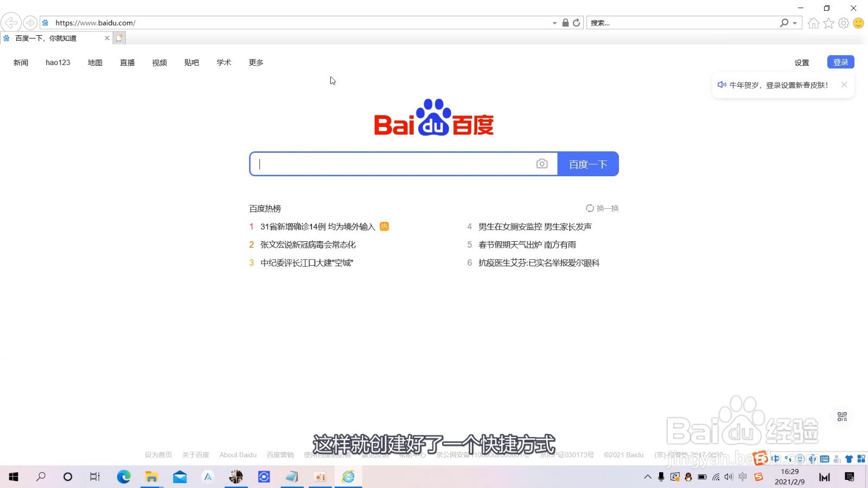This screenshot has width=868, height=488.
Task: Open the 贴吧 navigation link
Action: pyautogui.click(x=192, y=62)
